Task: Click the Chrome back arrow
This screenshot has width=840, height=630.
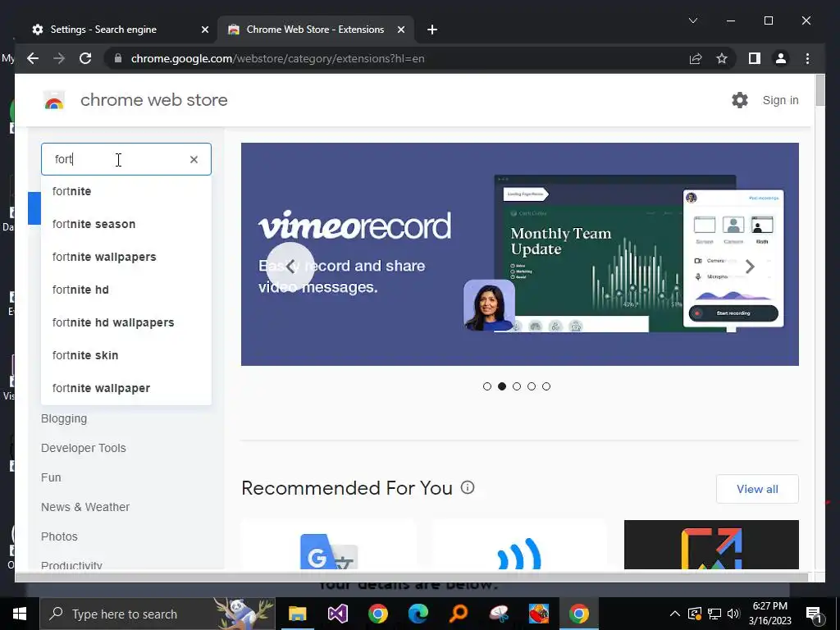Action: (33, 58)
